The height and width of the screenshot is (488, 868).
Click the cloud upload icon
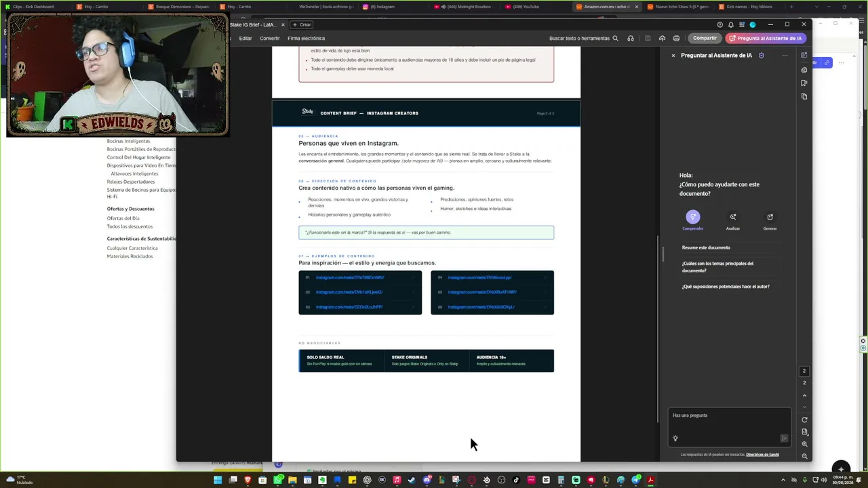point(662,39)
